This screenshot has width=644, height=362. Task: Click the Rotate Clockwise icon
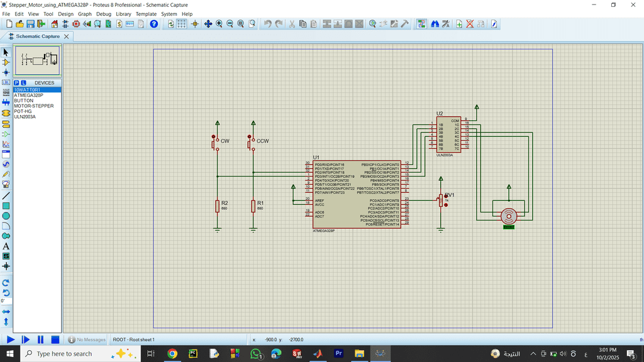coord(6,283)
